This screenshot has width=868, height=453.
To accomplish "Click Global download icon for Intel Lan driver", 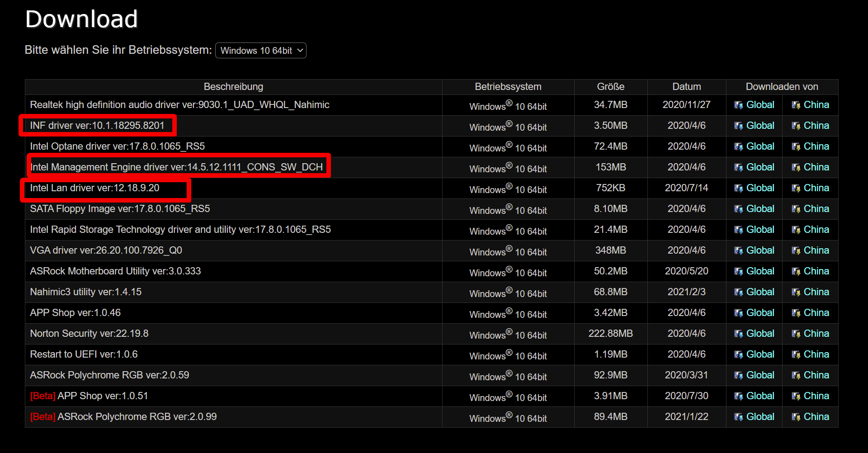I will click(738, 188).
